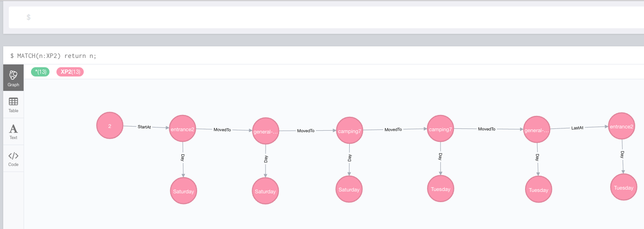The height and width of the screenshot is (229, 644).
Task: Select the green *(13) label badge
Action: 40,72
